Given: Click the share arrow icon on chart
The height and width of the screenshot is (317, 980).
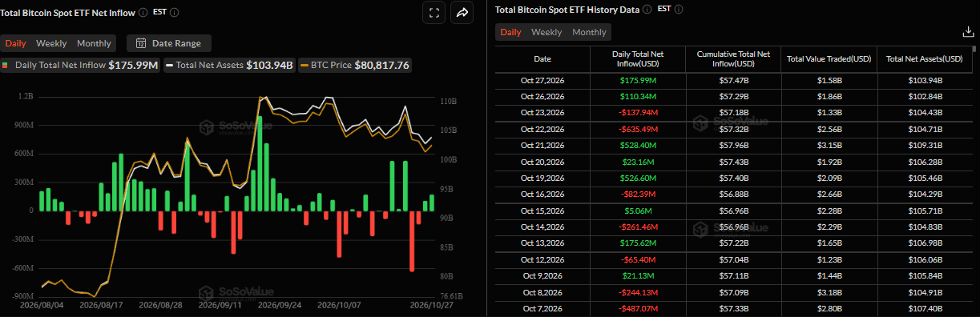Looking at the screenshot, I should point(462,12).
